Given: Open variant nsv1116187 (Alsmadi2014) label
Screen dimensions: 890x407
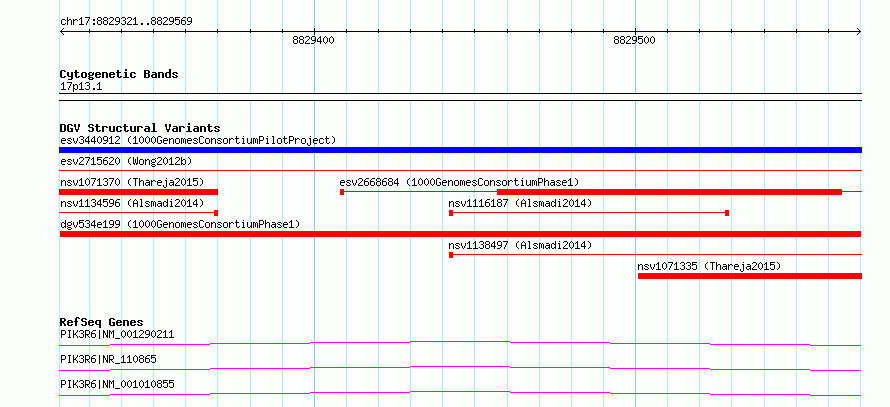Looking at the screenshot, I should 520,203.
